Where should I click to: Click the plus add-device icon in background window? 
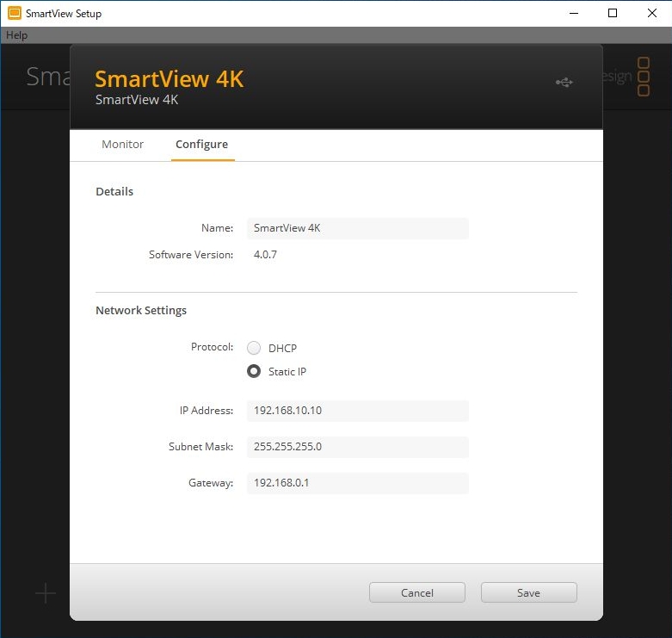pyautogui.click(x=46, y=593)
